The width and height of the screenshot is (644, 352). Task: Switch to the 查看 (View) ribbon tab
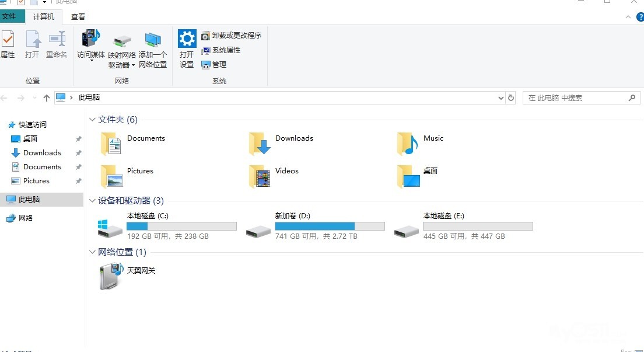[x=78, y=17]
